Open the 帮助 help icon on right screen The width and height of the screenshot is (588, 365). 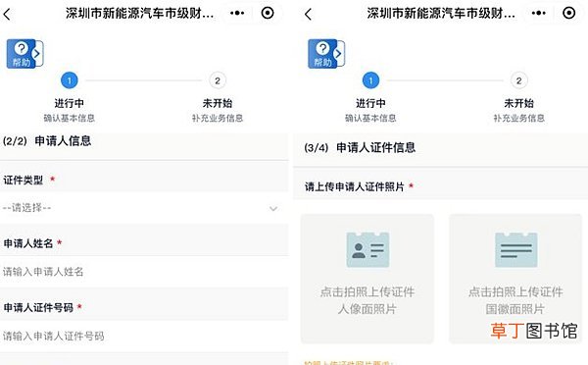[326, 54]
